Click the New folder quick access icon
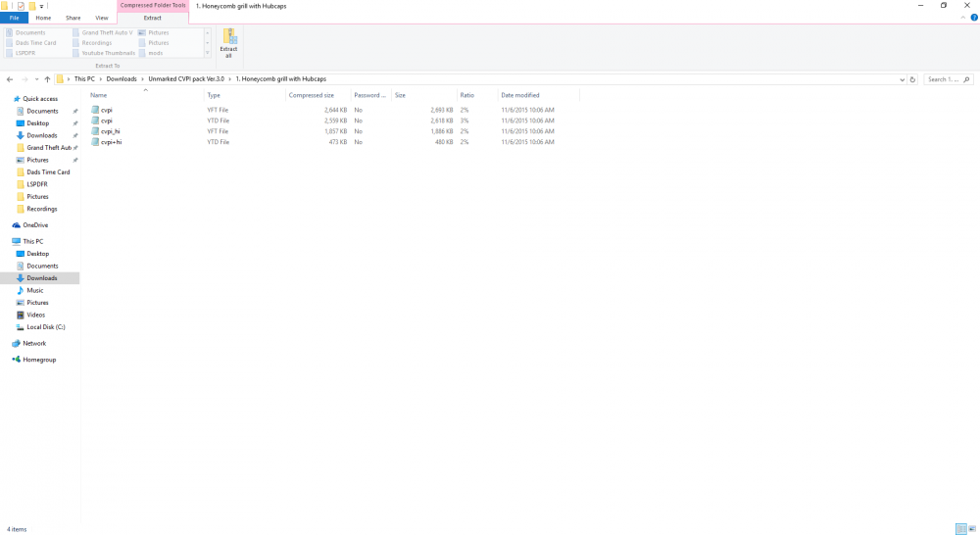The image size is (980, 535). pyautogui.click(x=32, y=6)
